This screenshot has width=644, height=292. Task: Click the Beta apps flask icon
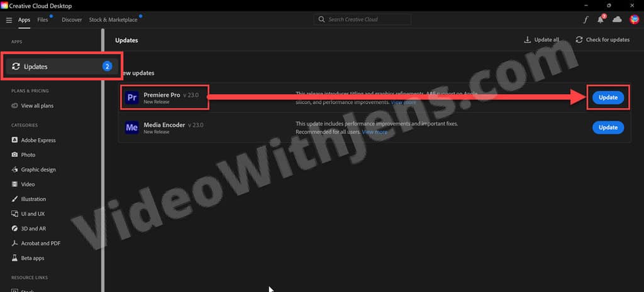pyautogui.click(x=15, y=258)
